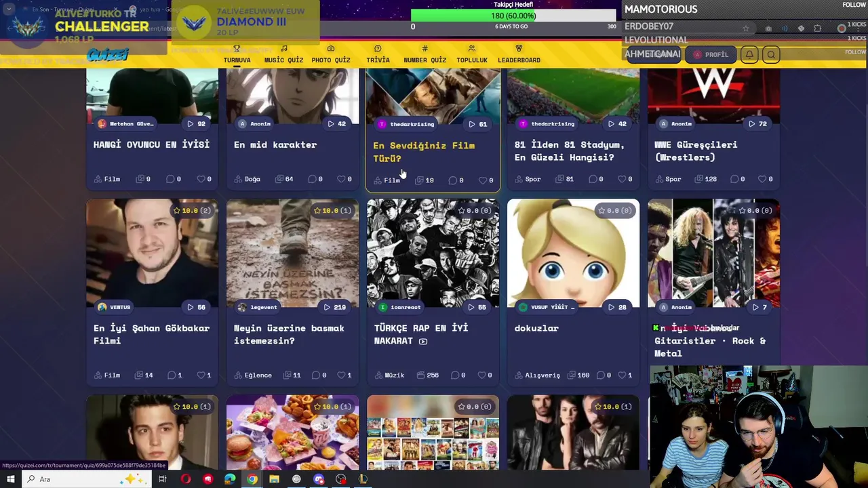
Task: Click author 'thedarkrising' on Film Türü card
Action: coord(412,124)
